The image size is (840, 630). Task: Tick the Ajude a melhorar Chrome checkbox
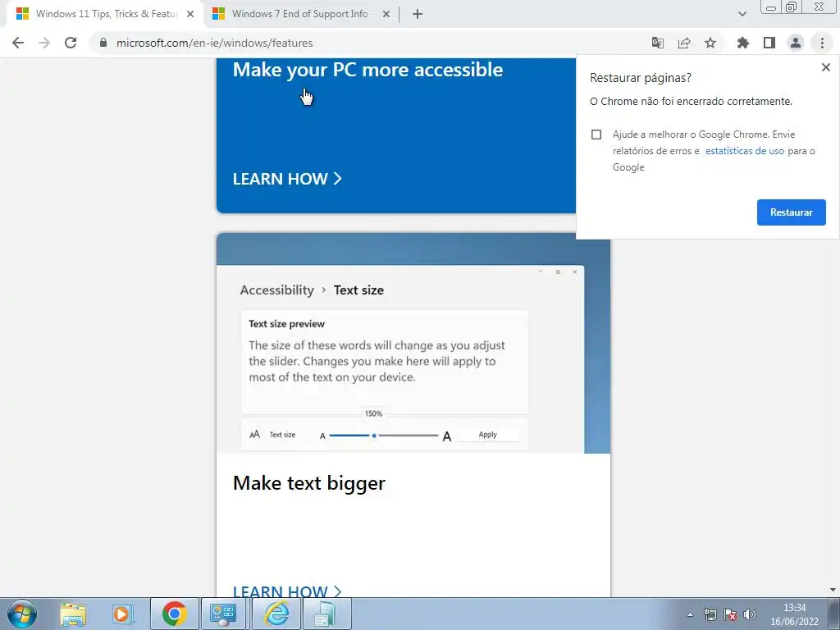596,135
